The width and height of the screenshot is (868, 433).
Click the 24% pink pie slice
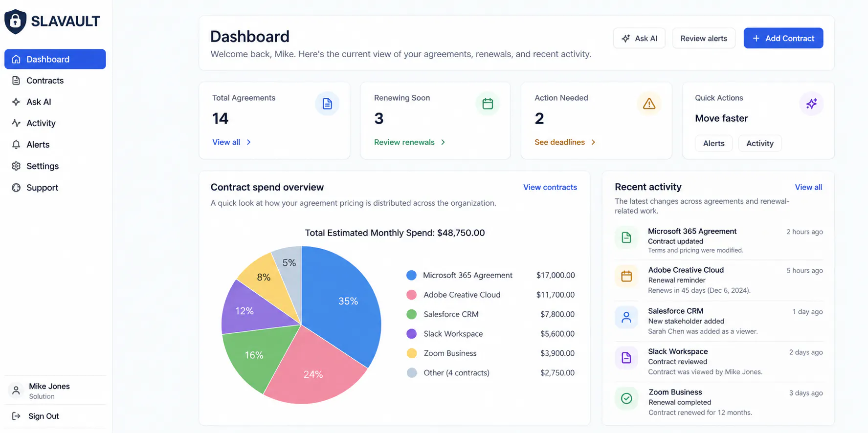[313, 374]
